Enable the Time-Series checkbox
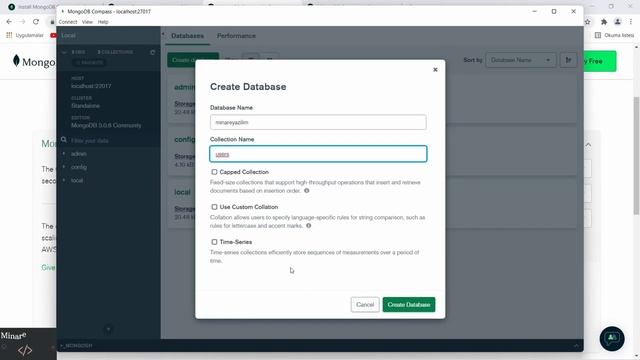Viewport: 640px width, 360px height. pos(214,242)
